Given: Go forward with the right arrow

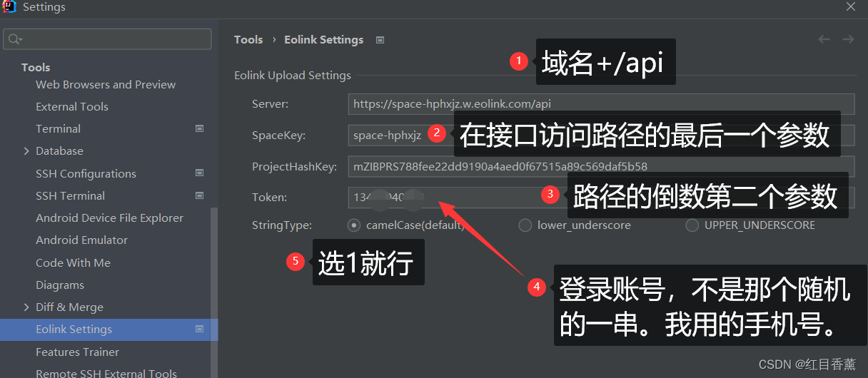Looking at the screenshot, I should [x=848, y=39].
